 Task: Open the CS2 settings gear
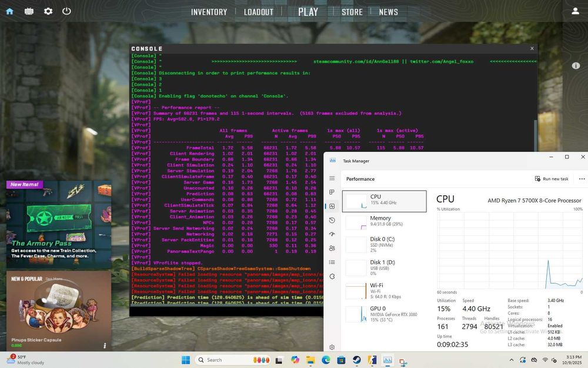pyautogui.click(x=48, y=11)
